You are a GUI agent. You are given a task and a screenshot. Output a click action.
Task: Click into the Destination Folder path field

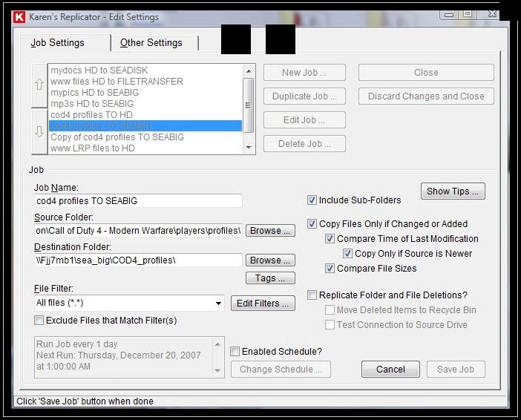138,260
